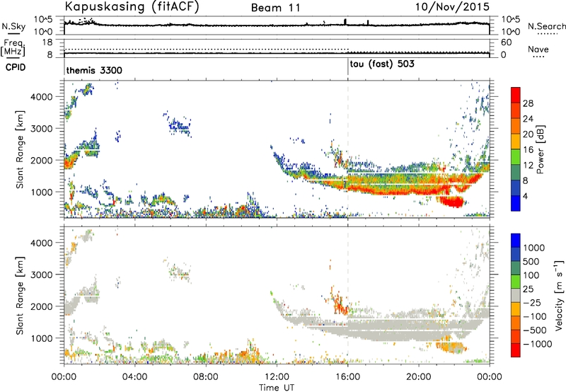Screen dimensions: 566x392
Task: Click the 'themis 3300' CPID entry
Action: click(94, 70)
